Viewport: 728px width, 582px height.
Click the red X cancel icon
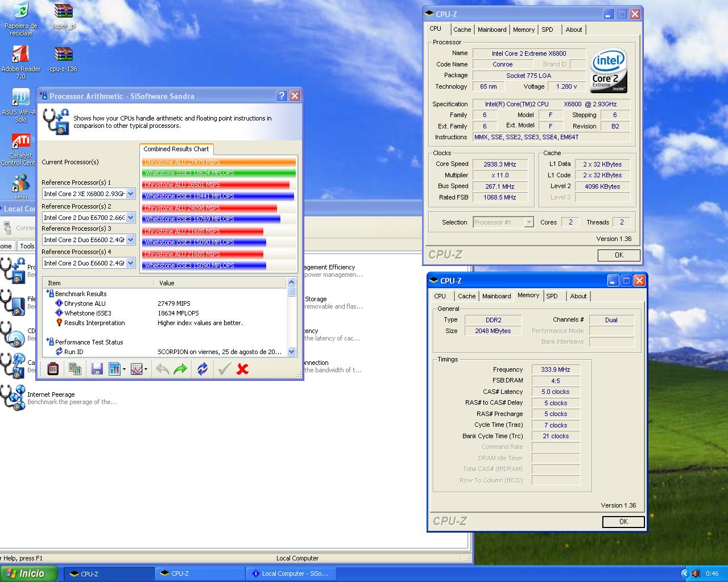[x=242, y=369]
